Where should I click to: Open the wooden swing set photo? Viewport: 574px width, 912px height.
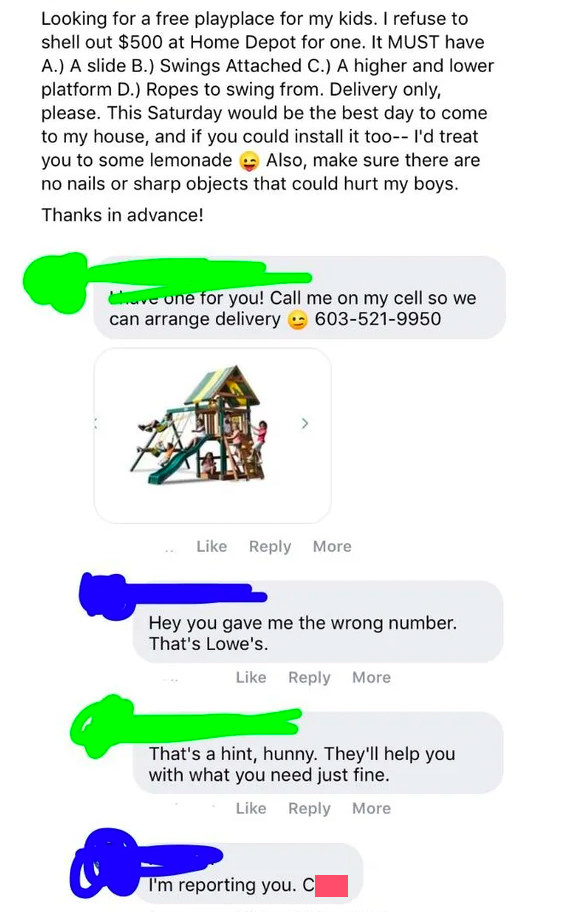pos(199,426)
